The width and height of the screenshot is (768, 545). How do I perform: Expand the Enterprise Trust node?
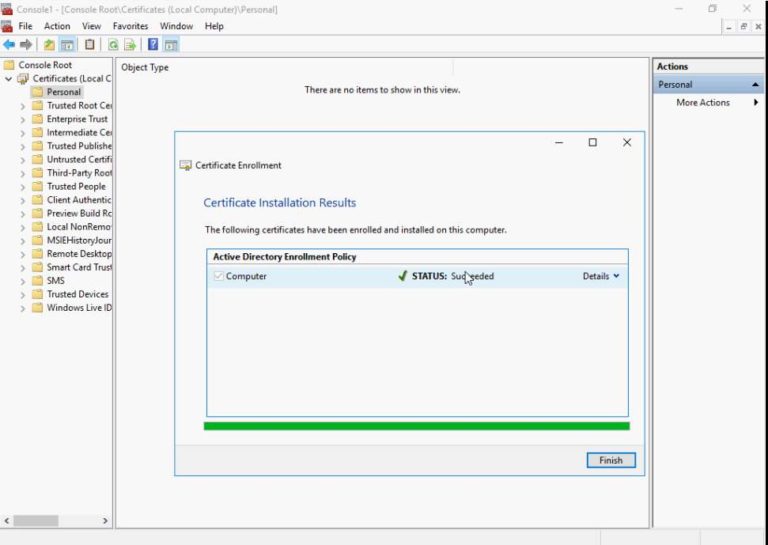click(x=23, y=119)
